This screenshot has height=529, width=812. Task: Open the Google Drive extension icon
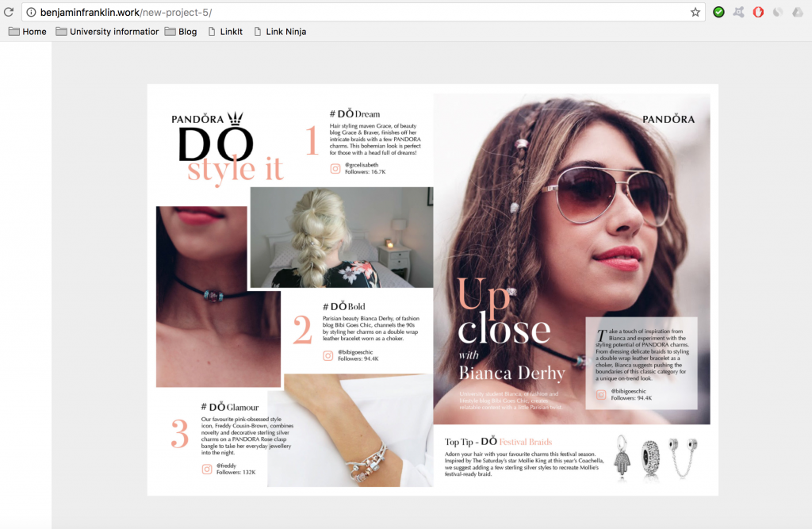point(798,12)
